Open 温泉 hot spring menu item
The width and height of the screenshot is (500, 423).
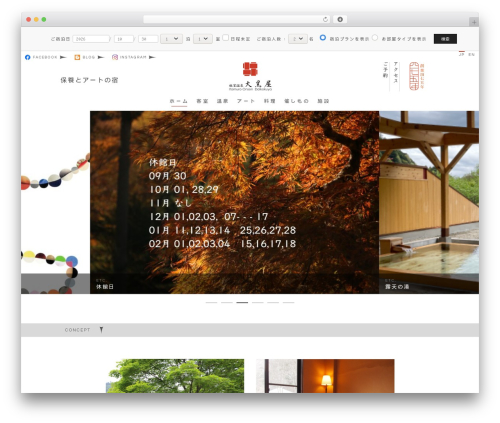[x=222, y=101]
